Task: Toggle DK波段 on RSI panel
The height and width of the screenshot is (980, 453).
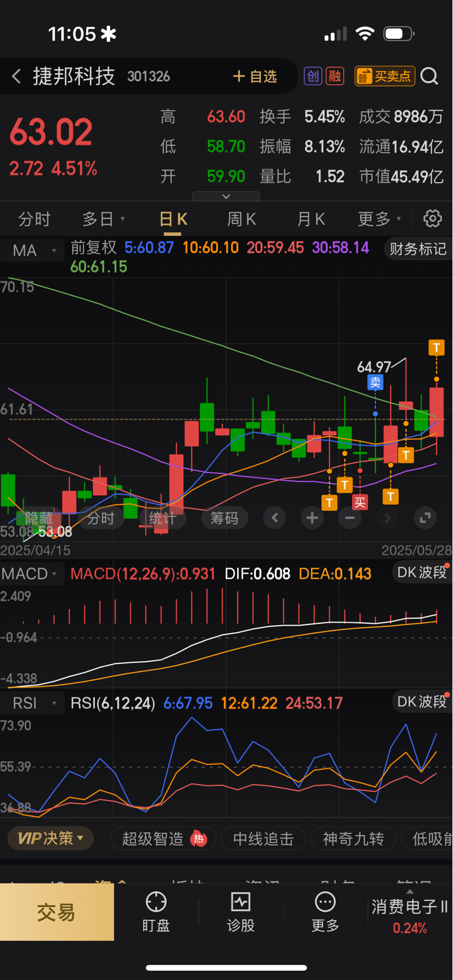Action: point(422,702)
